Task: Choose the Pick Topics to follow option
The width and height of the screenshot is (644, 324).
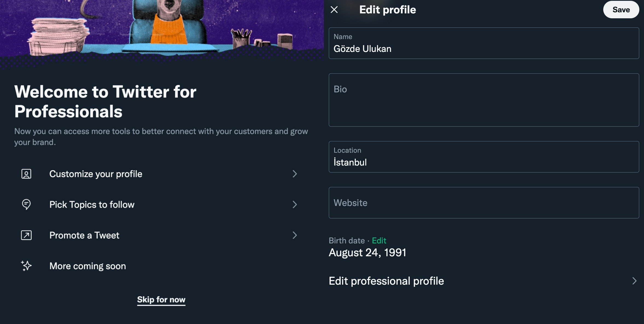Action: coord(92,205)
